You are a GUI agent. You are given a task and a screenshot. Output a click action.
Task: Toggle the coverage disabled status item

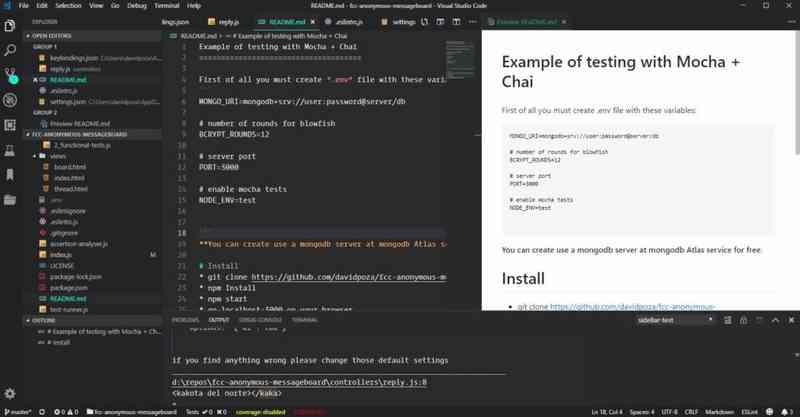260,412
